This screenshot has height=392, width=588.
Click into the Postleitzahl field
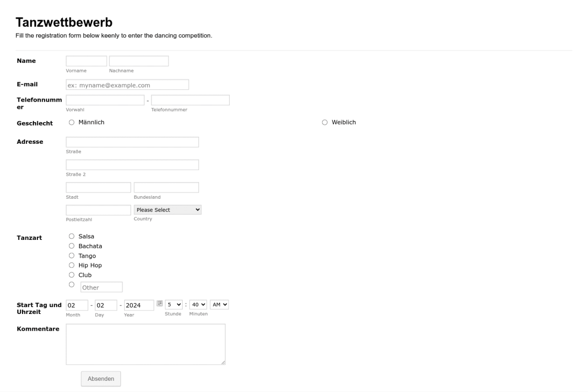(98, 209)
